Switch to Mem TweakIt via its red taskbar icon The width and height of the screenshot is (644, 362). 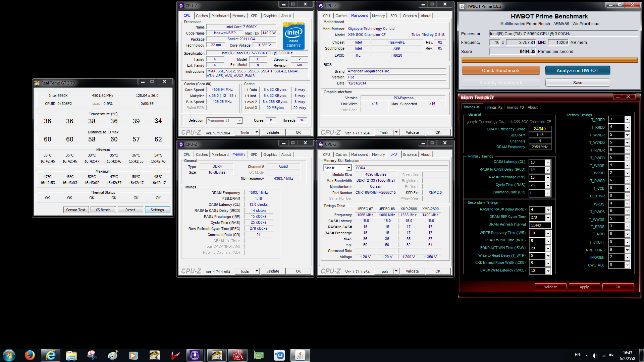coord(237,355)
